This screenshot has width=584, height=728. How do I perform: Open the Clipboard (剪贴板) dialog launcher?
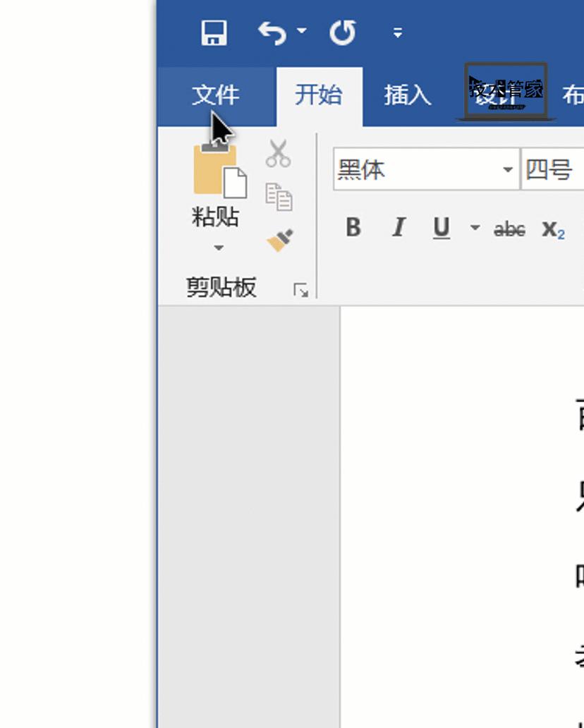pyautogui.click(x=302, y=289)
